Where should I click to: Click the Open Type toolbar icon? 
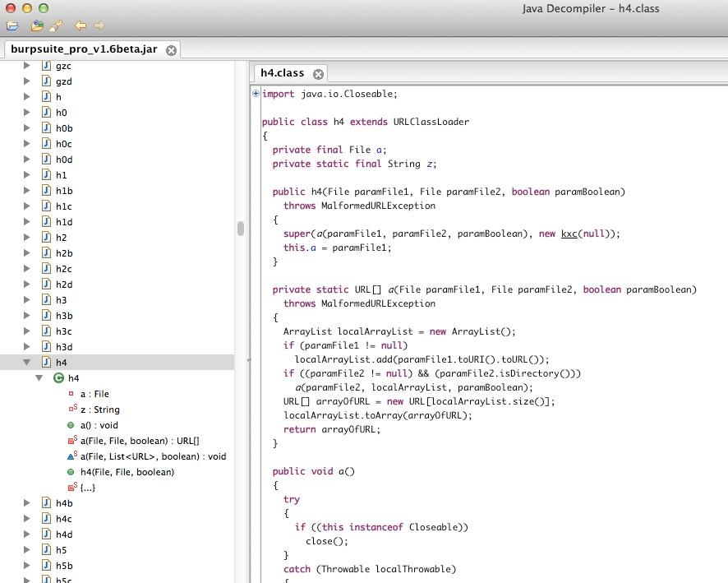[37, 26]
